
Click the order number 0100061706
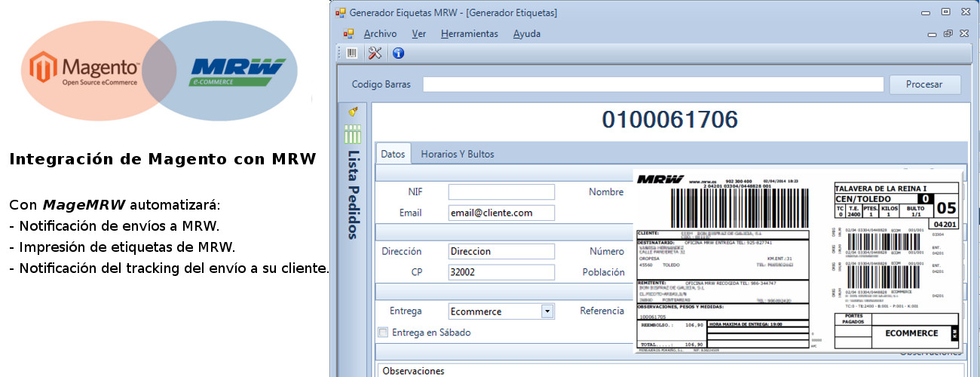click(x=669, y=119)
